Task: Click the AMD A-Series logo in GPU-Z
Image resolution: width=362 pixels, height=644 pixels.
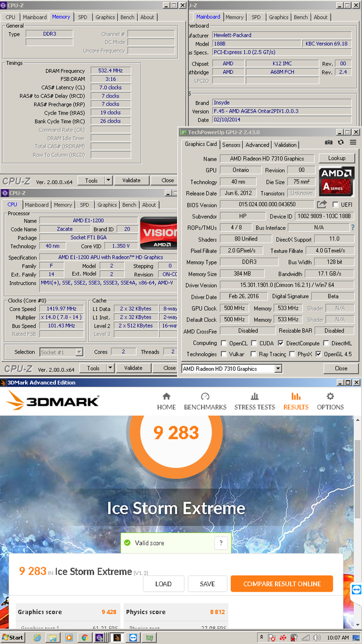Action: [337, 181]
